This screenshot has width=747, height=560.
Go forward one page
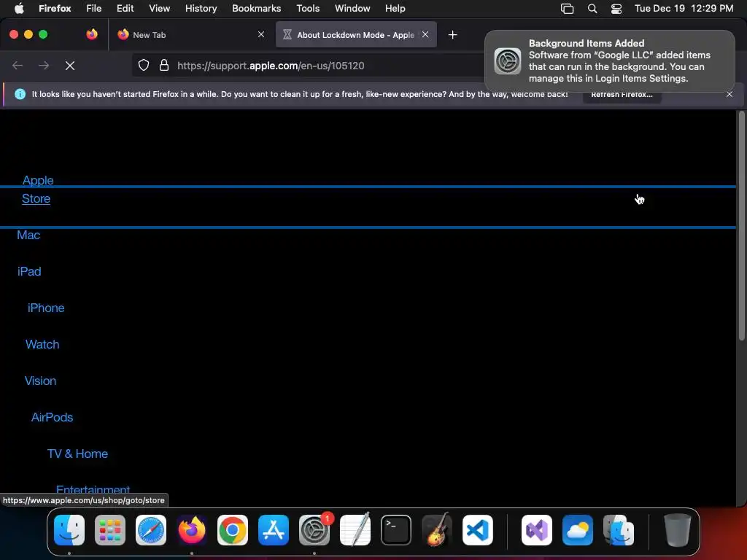(x=44, y=66)
